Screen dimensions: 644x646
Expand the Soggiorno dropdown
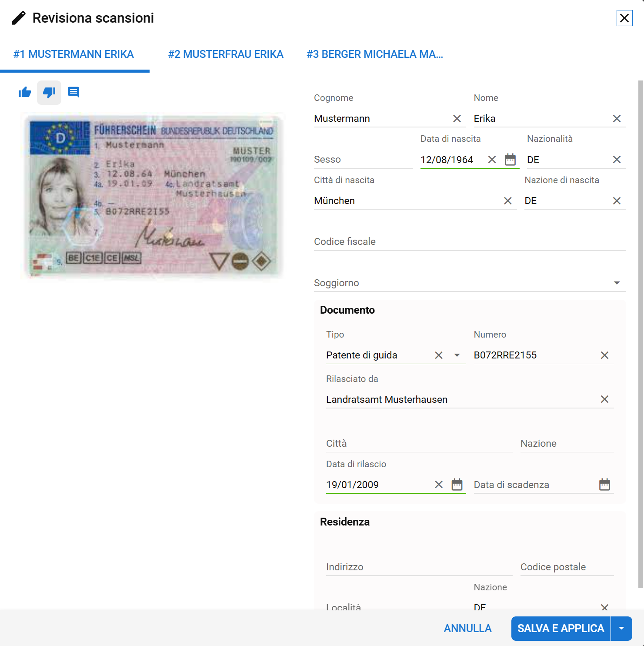(617, 283)
